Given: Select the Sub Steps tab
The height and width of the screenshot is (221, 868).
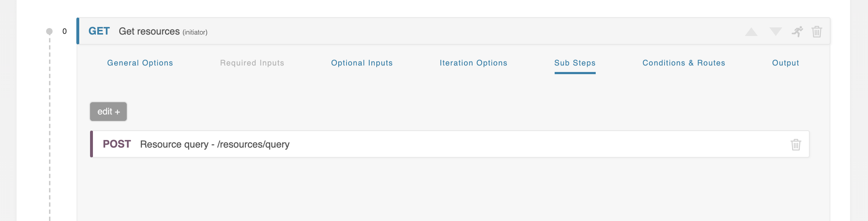Looking at the screenshot, I should click(574, 63).
